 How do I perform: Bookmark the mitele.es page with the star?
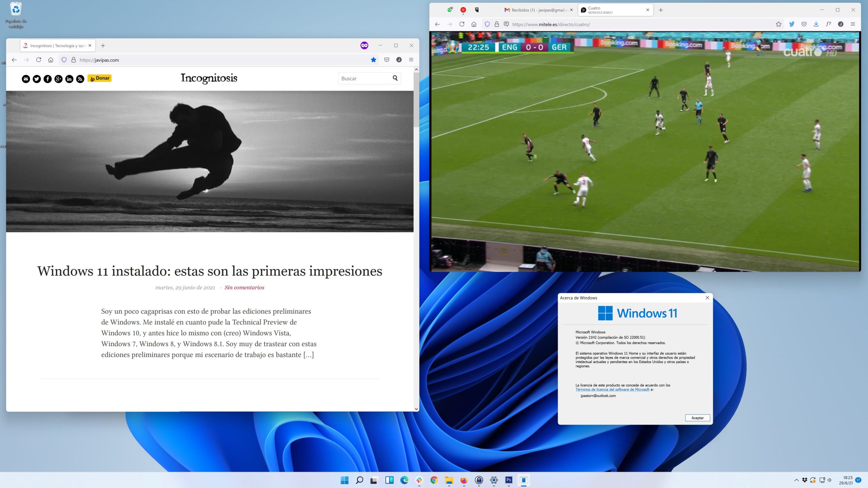778,24
